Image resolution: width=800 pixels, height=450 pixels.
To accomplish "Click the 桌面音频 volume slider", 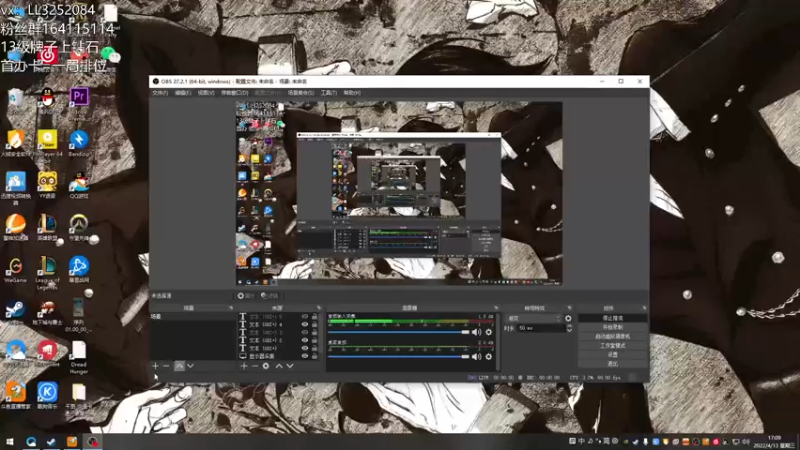I will tap(398, 357).
